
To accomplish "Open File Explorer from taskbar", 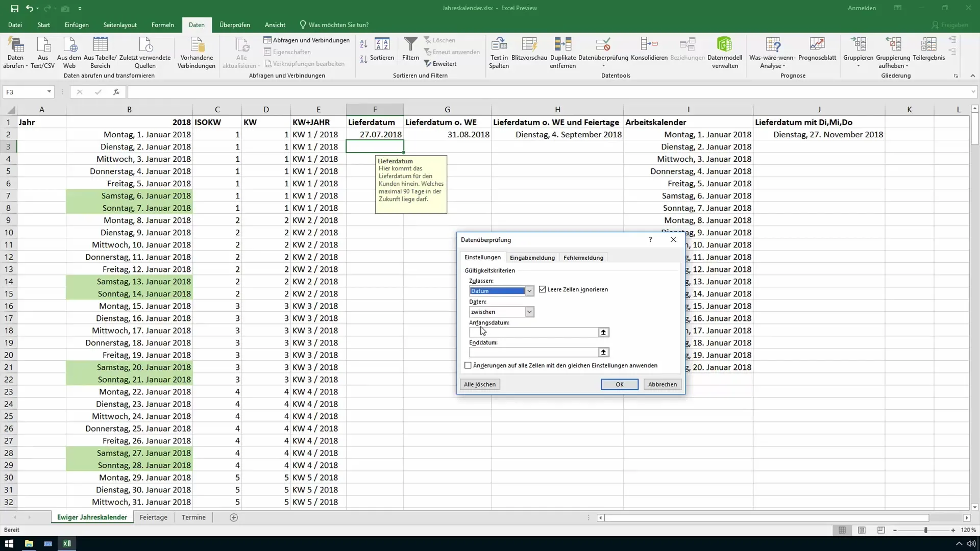I will [x=29, y=543].
